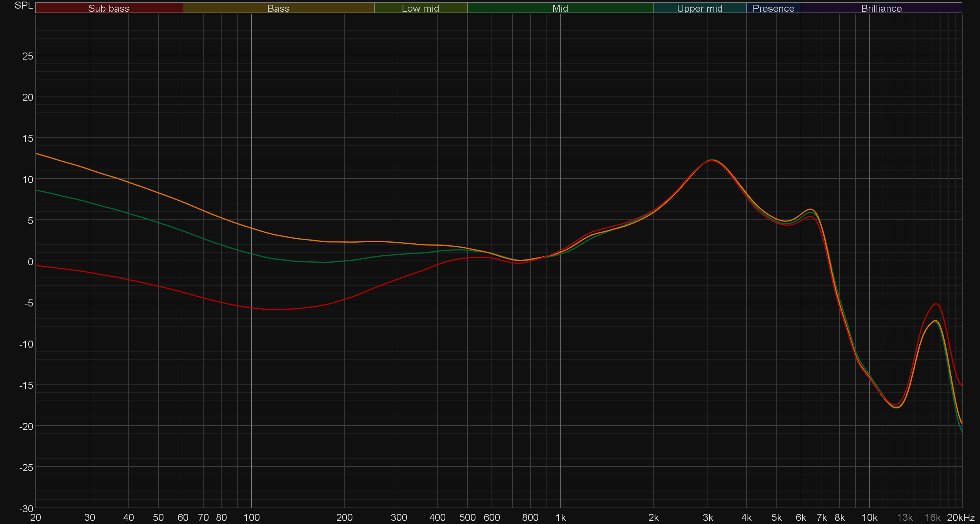Click the 25 dB axis label

(x=27, y=56)
